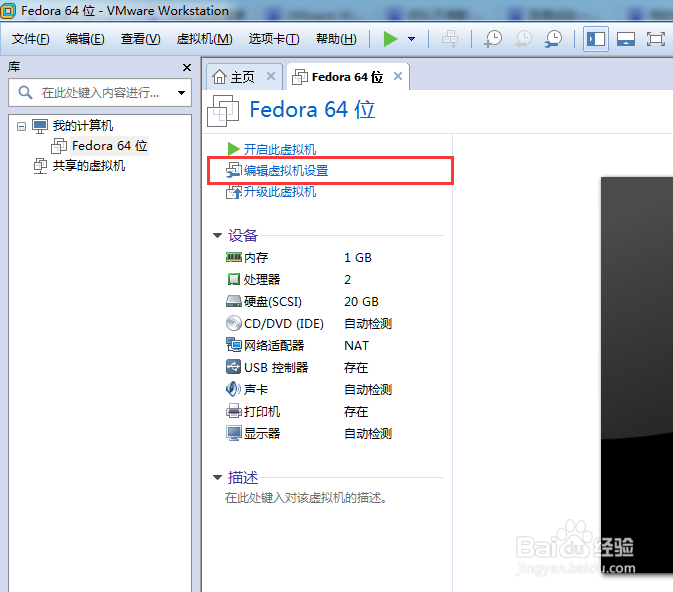Click the 编辑虚拟机设置 link
This screenshot has height=592, width=673.
tap(286, 171)
